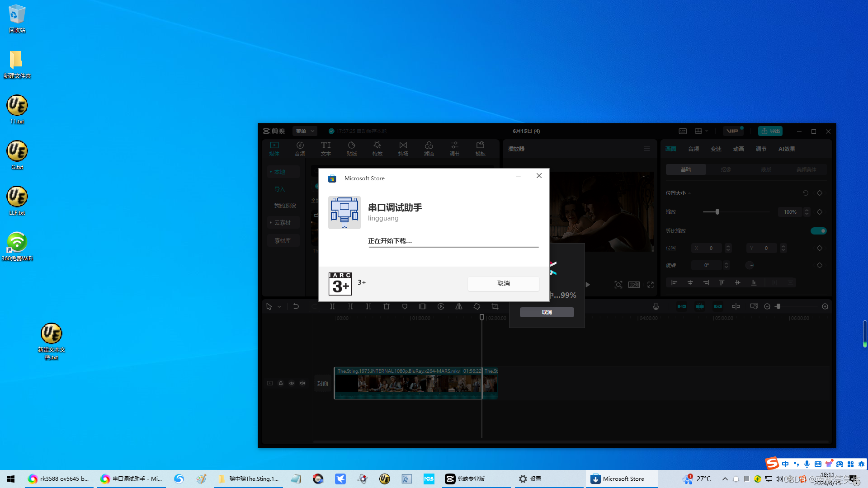This screenshot has width=868, height=488.
Task: Click the 旋转 rotation dial
Action: tap(750, 265)
